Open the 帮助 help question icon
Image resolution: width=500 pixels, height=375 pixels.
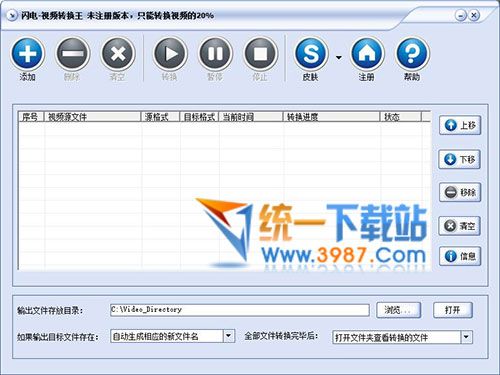click(412, 53)
